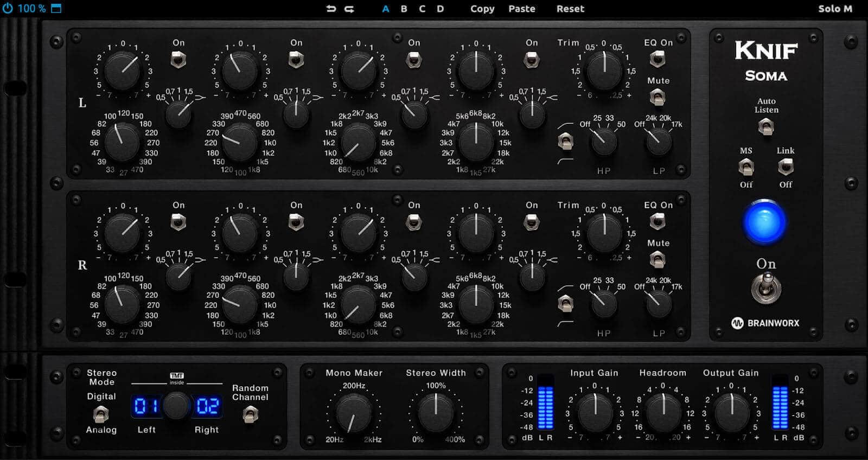
Task: Click the 100 % scale value
Action: pyautogui.click(x=31, y=8)
